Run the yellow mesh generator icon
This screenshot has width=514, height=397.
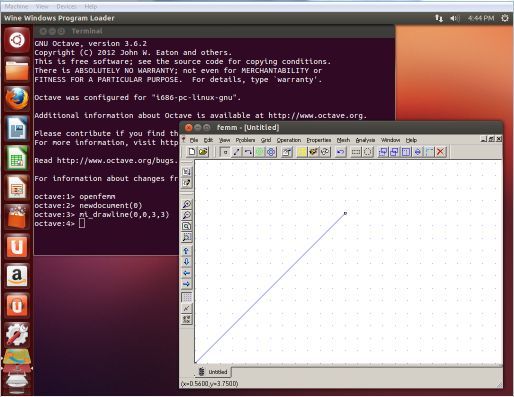point(302,152)
